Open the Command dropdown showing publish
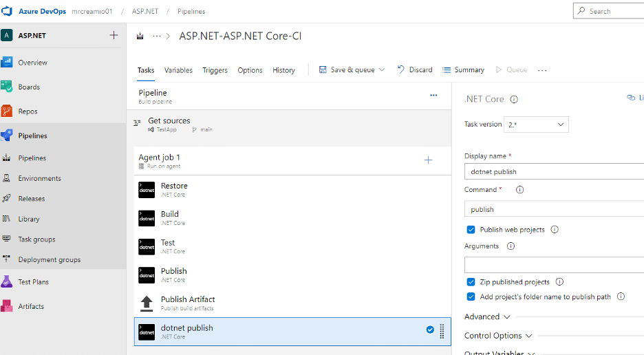 pyautogui.click(x=554, y=209)
